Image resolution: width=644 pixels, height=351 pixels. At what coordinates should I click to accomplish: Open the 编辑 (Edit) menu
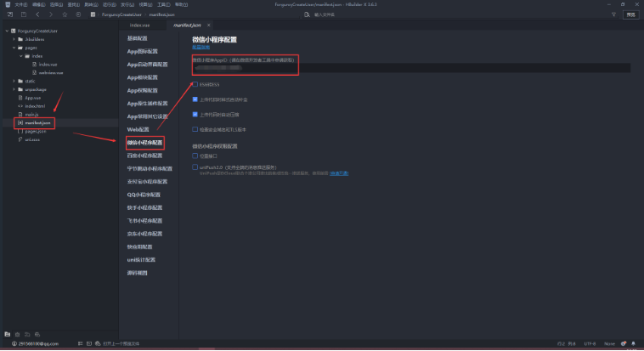(x=38, y=4)
